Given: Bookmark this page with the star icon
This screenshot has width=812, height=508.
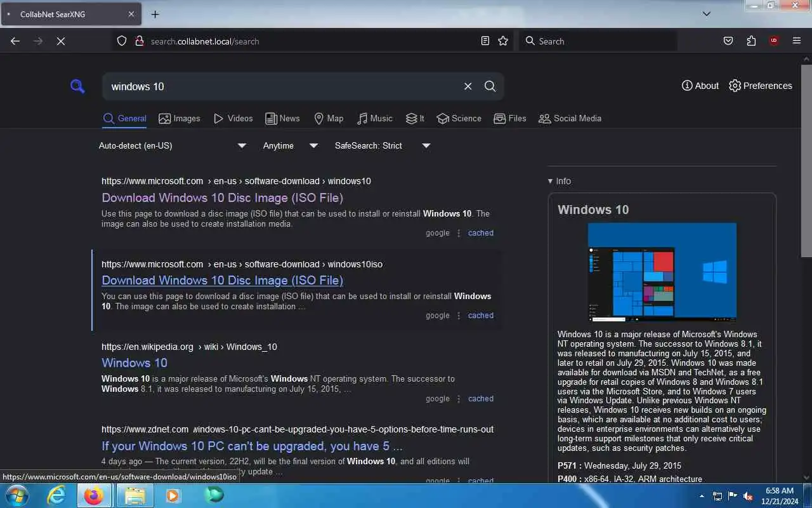Looking at the screenshot, I should pyautogui.click(x=503, y=41).
